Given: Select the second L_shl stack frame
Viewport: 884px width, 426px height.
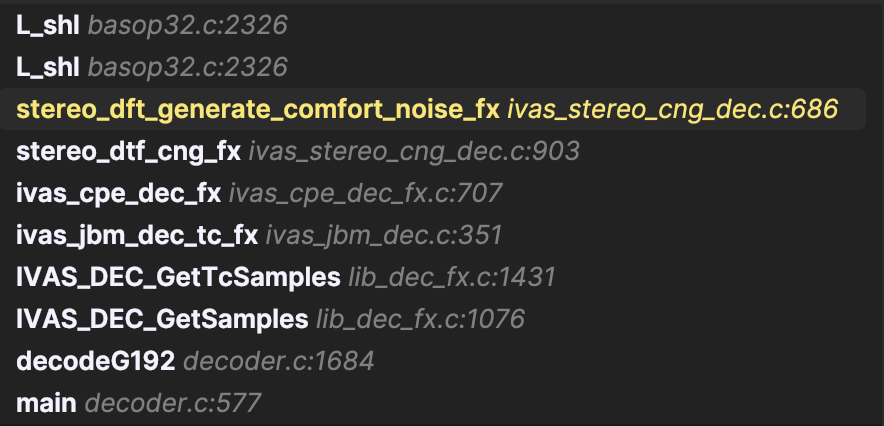Looking at the screenshot, I should pyautogui.click(x=47, y=68).
